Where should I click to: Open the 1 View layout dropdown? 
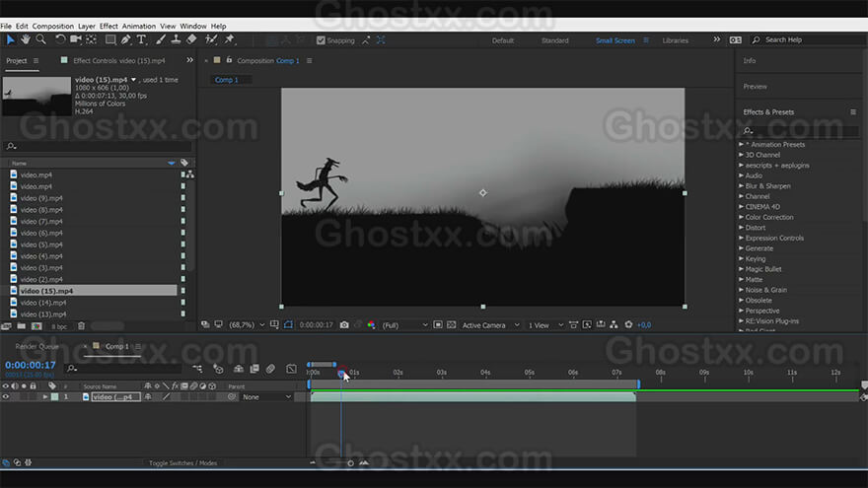point(545,324)
